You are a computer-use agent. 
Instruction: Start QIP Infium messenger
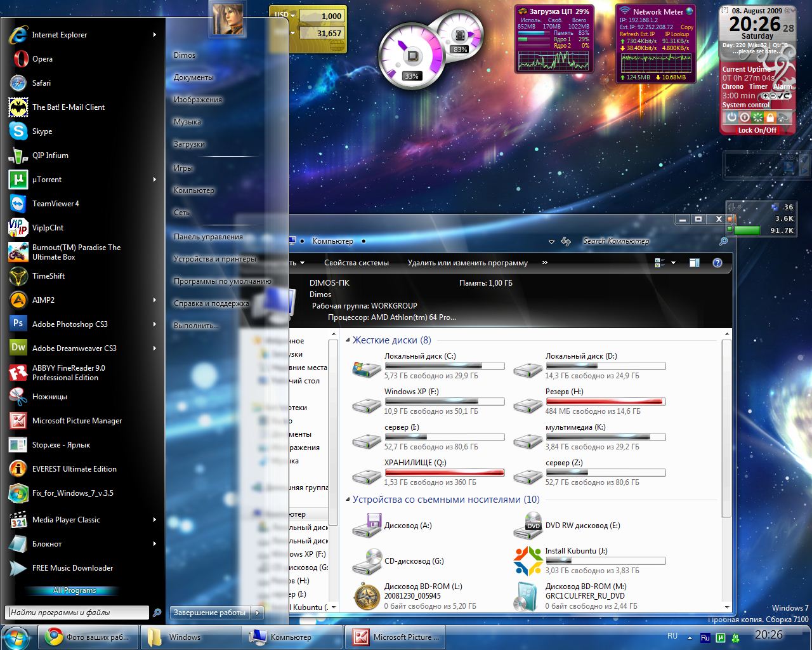pyautogui.click(x=82, y=156)
